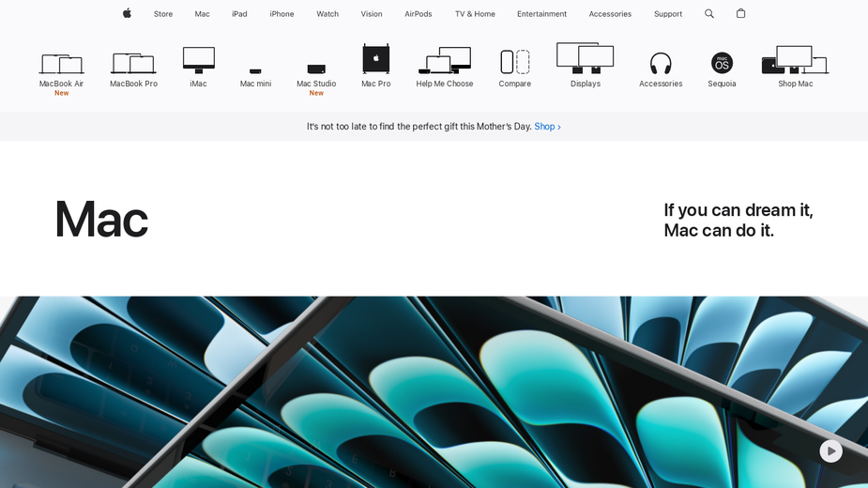Image resolution: width=868 pixels, height=488 pixels.
Task: Click the Shop Mac text label
Action: click(x=796, y=84)
